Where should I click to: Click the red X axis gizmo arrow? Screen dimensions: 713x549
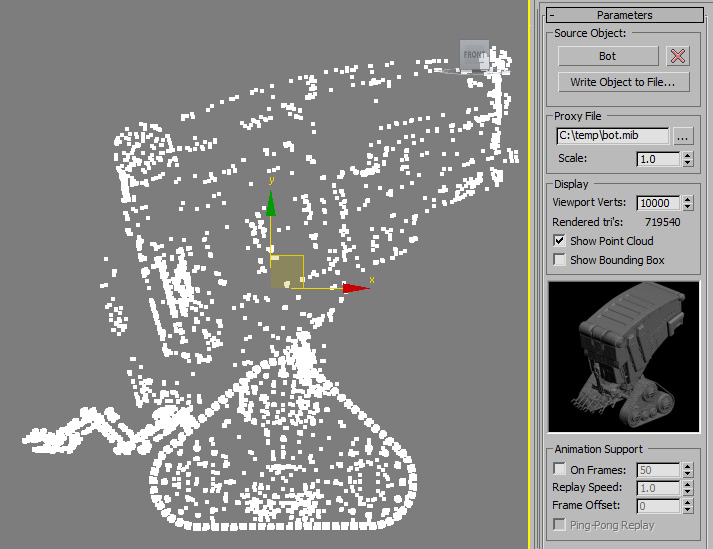pyautogui.click(x=356, y=288)
